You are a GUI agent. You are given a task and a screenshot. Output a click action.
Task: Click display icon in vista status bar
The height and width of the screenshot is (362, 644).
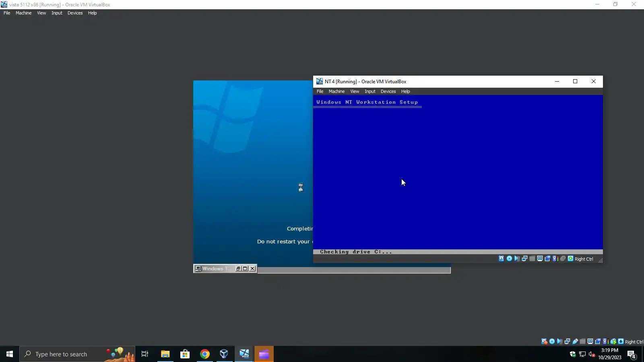point(590,341)
